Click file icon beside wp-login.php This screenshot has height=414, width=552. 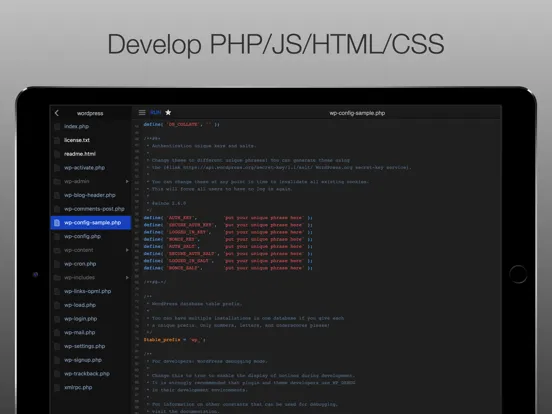(57, 319)
